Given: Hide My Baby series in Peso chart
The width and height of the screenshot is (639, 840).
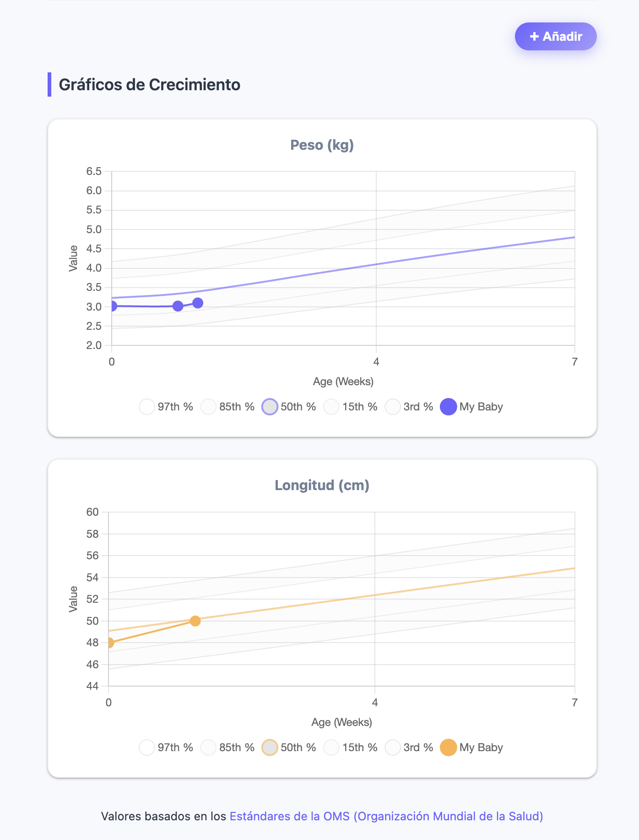Looking at the screenshot, I should click(x=471, y=407).
